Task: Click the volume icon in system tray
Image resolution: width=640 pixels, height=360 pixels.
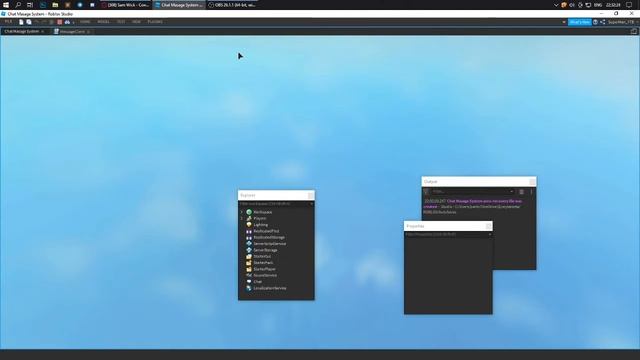Action: (572, 5)
